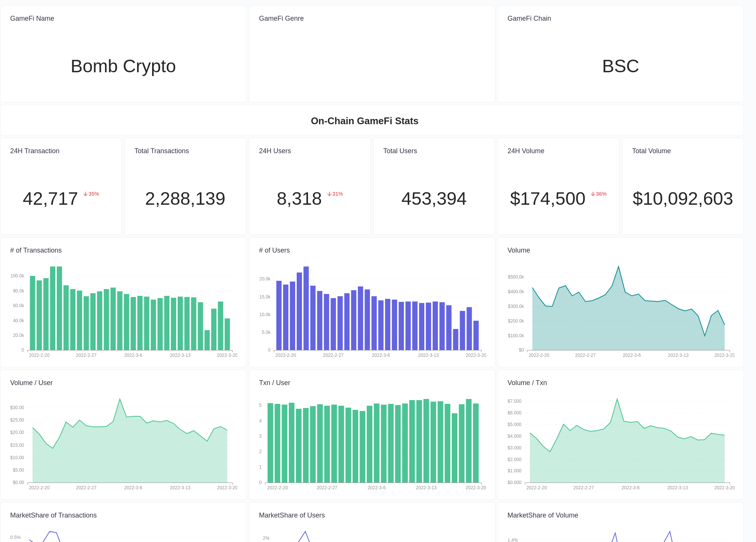Click $500.0k axis label in Volume chart

tap(516, 277)
